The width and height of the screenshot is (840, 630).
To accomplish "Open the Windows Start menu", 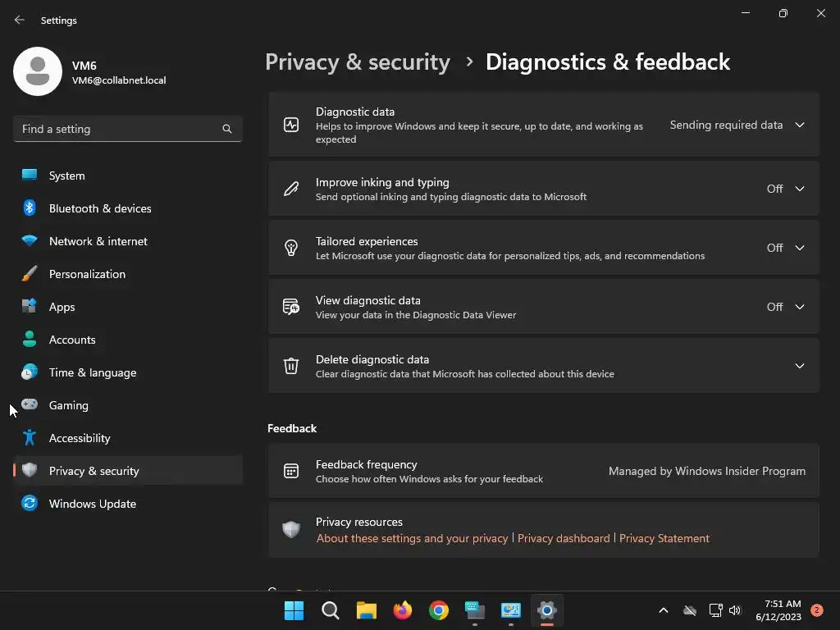I will 294,610.
